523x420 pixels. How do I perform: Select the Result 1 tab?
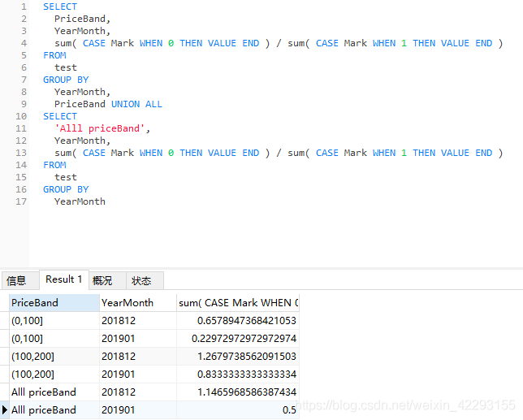tap(63, 279)
